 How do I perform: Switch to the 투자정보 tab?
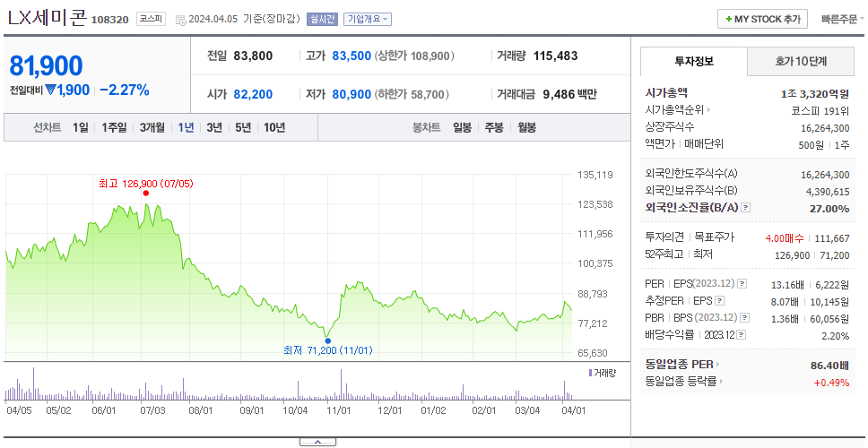(x=694, y=62)
